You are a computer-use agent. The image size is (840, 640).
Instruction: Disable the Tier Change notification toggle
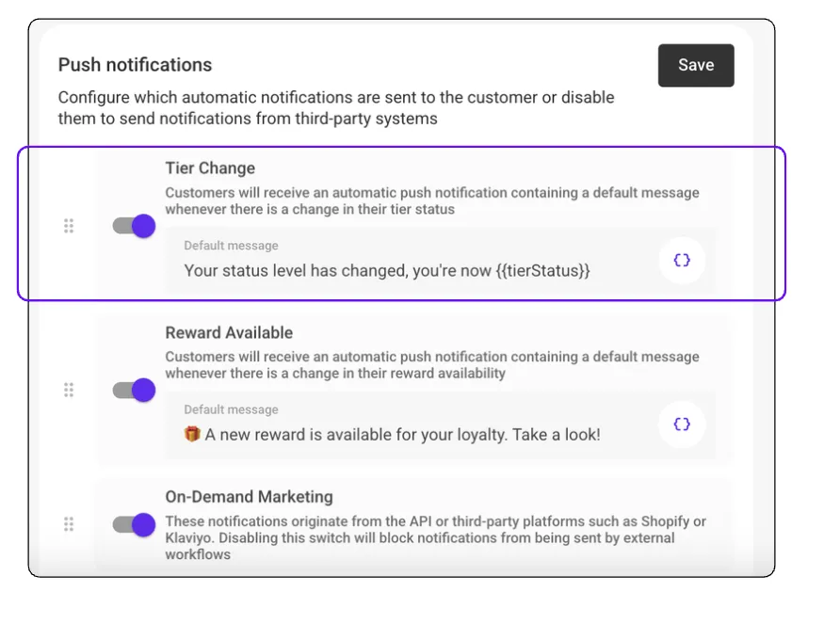tap(134, 226)
